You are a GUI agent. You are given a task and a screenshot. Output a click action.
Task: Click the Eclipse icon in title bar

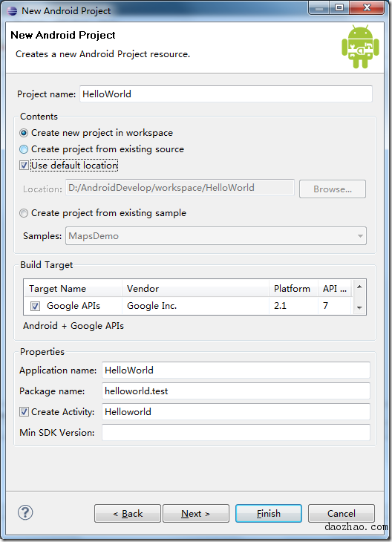(12, 10)
